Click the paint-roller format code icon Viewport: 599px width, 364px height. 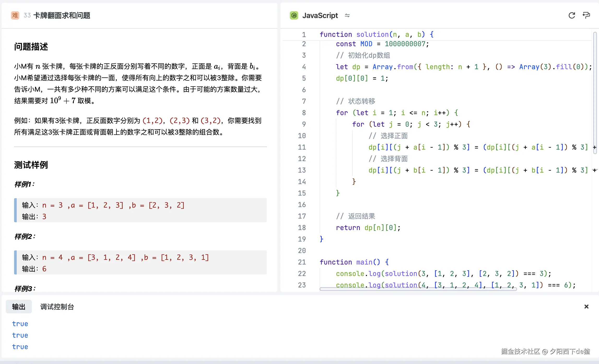click(586, 15)
